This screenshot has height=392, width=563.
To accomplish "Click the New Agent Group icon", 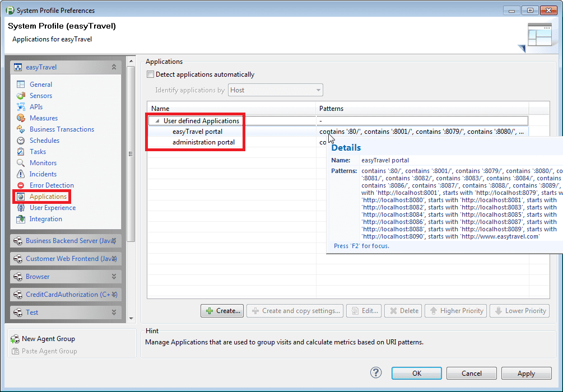I will [15, 339].
